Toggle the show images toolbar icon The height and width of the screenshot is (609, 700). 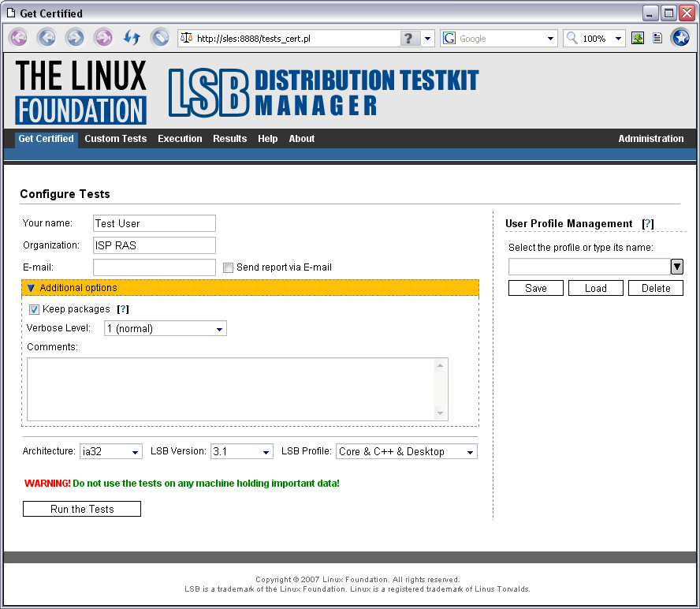638,38
